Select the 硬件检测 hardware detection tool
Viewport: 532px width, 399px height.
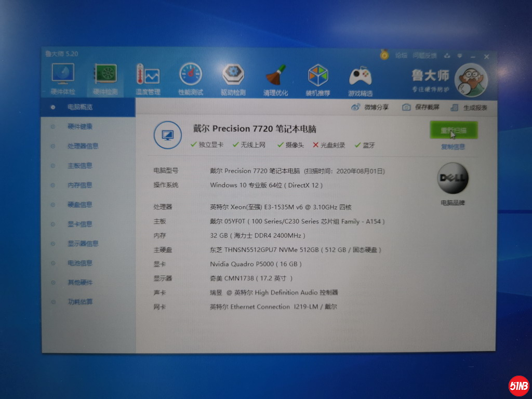tap(105, 79)
